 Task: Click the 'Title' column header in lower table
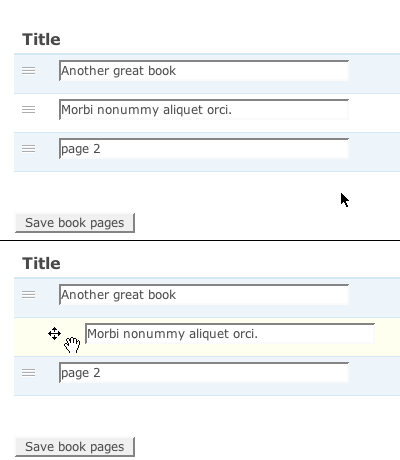coord(41,263)
